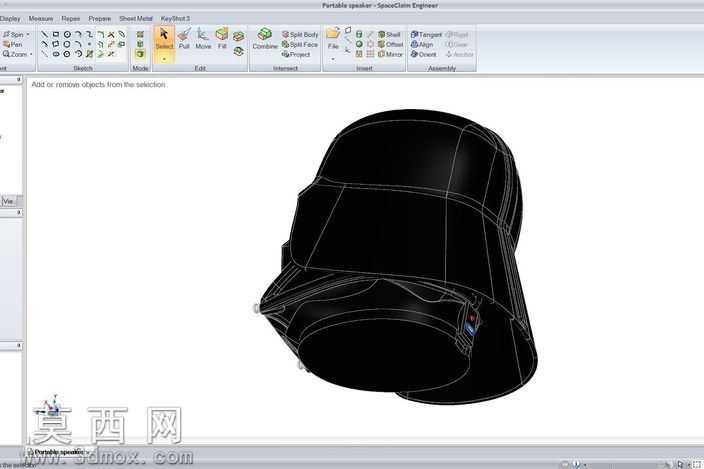Image resolution: width=704 pixels, height=469 pixels.
Task: Expand the dropdown below Insert File
Action: tap(333, 59)
